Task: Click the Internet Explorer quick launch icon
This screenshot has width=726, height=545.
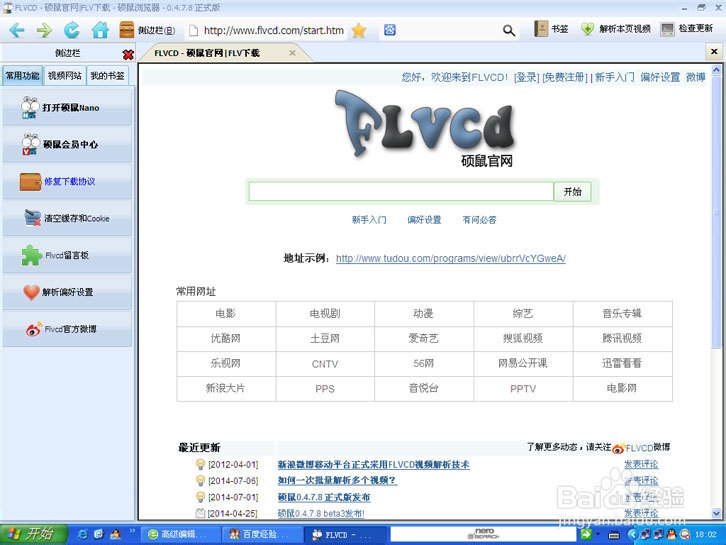Action: [83, 534]
